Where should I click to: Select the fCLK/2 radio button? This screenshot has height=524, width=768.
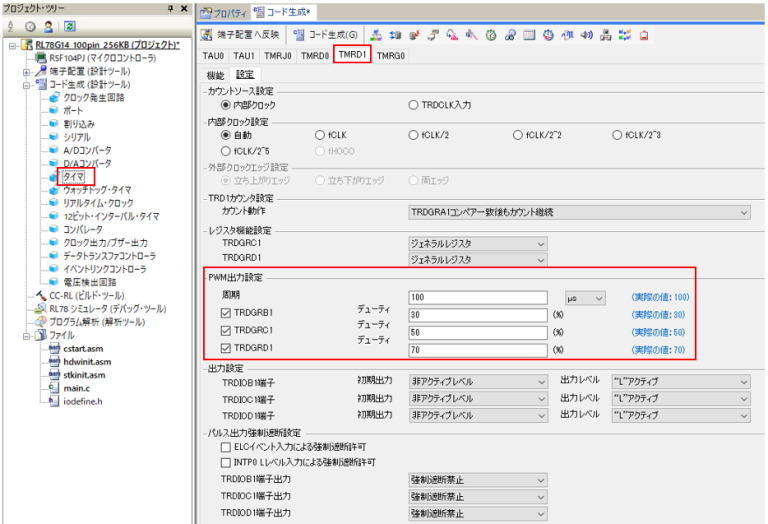pos(413,135)
